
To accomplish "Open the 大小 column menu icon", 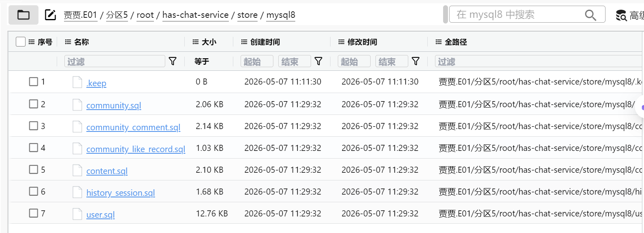I will pos(196,42).
